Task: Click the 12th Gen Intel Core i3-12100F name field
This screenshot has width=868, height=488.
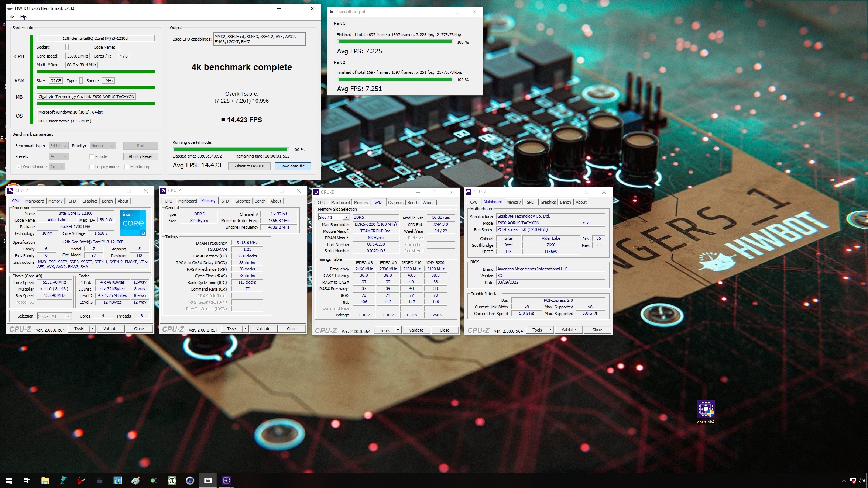Action: [x=96, y=38]
